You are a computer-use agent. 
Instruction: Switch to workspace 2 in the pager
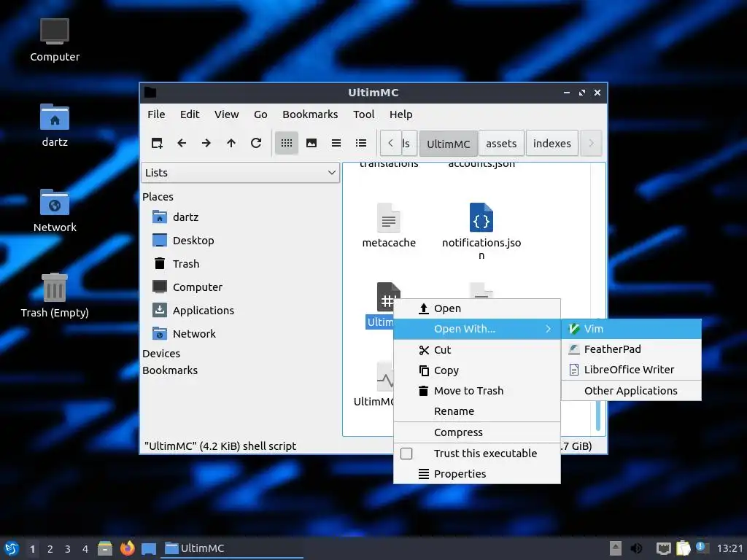(x=50, y=549)
